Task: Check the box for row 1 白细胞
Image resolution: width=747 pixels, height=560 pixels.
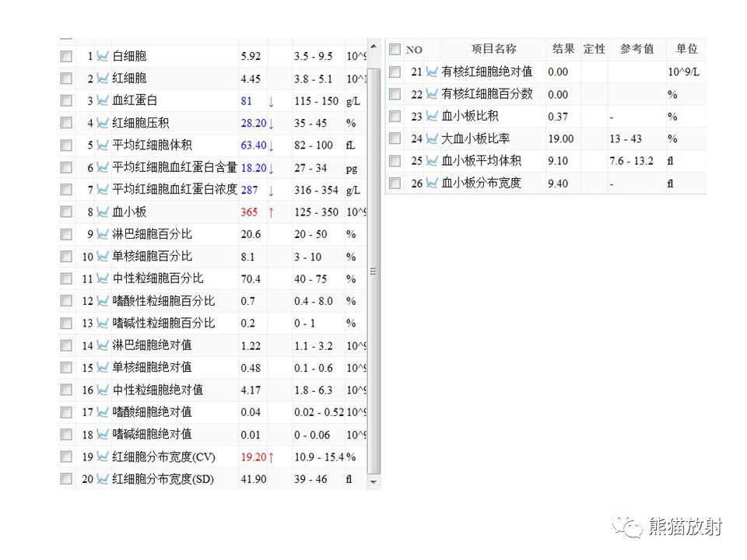Action: (x=66, y=56)
